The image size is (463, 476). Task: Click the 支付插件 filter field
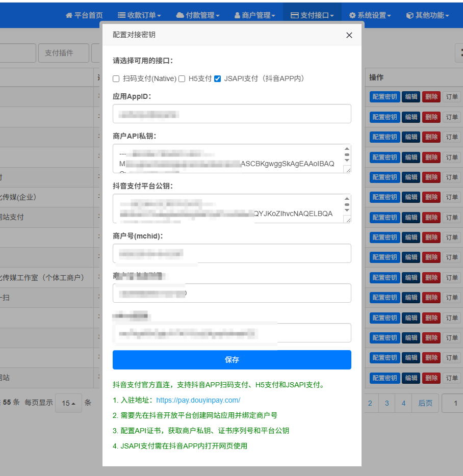pyautogui.click(x=64, y=53)
